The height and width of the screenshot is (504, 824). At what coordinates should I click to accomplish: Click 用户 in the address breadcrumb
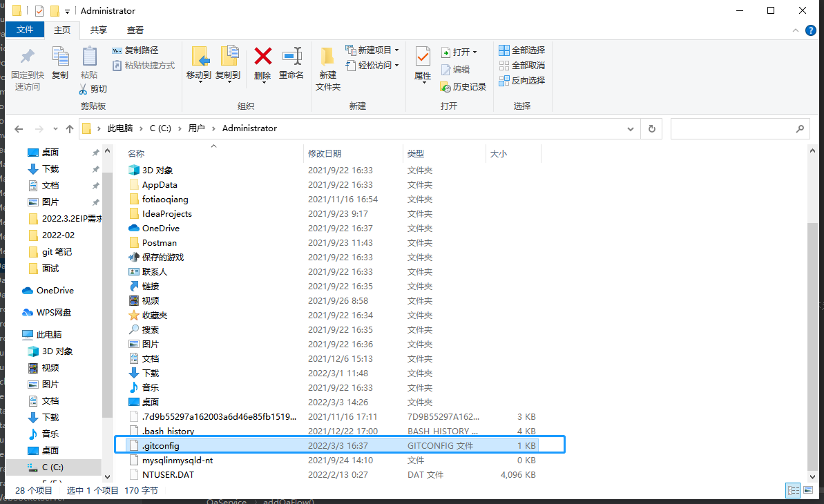(x=197, y=128)
